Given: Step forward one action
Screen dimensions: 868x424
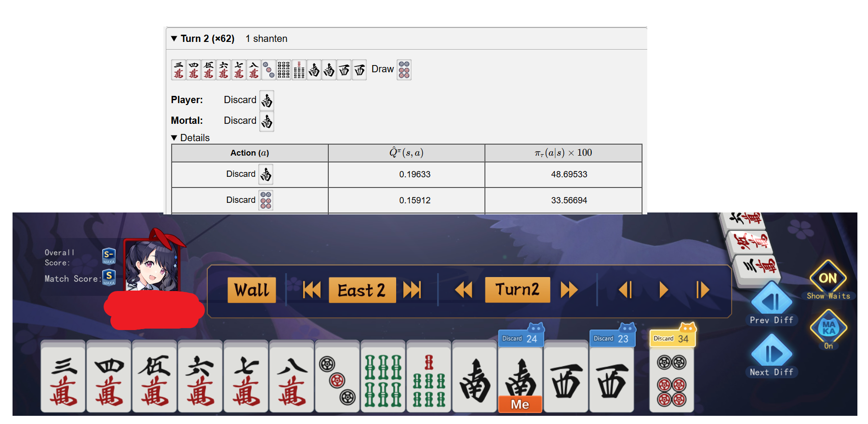Looking at the screenshot, I should (x=702, y=290).
